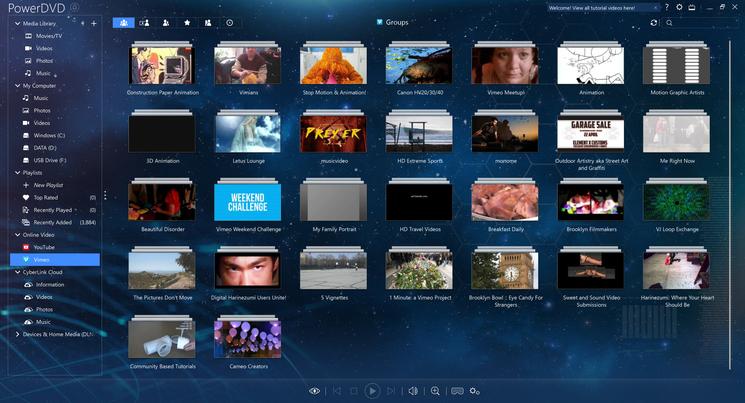
Task: Click the zoom magnifier icon
Action: click(x=435, y=391)
